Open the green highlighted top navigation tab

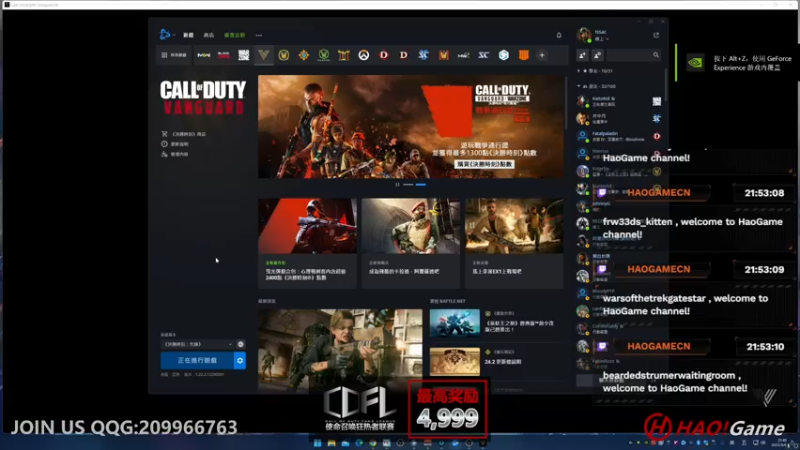(234, 35)
